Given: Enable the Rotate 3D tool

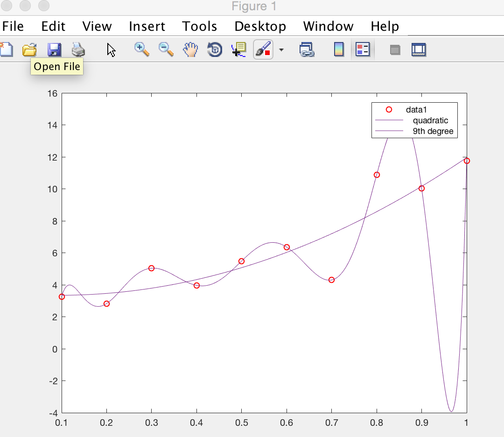Looking at the screenshot, I should [x=214, y=49].
